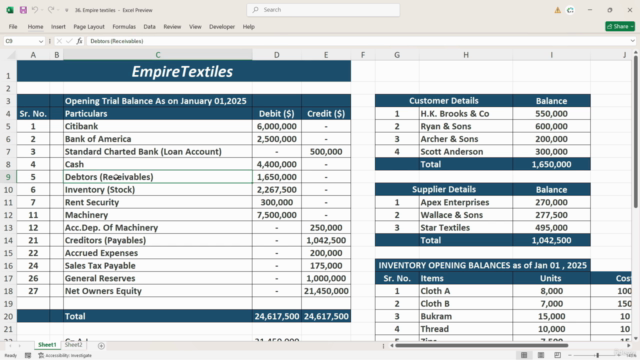Click the yellow warning triangle icon

557,10
